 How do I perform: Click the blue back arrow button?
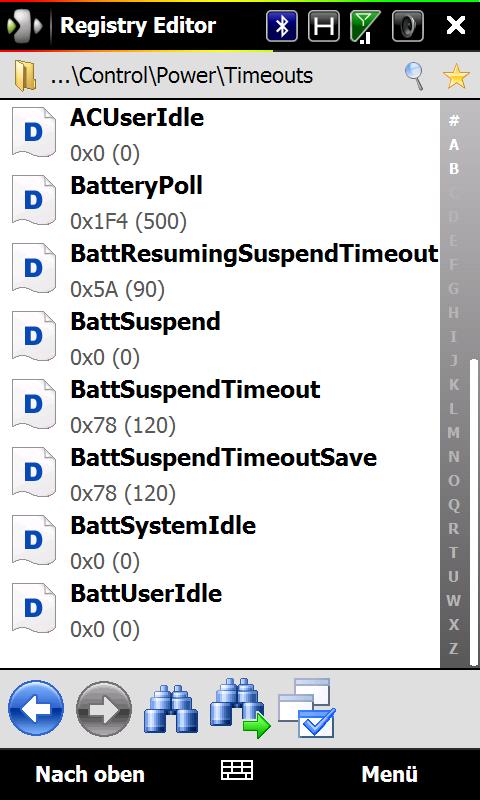click(36, 708)
